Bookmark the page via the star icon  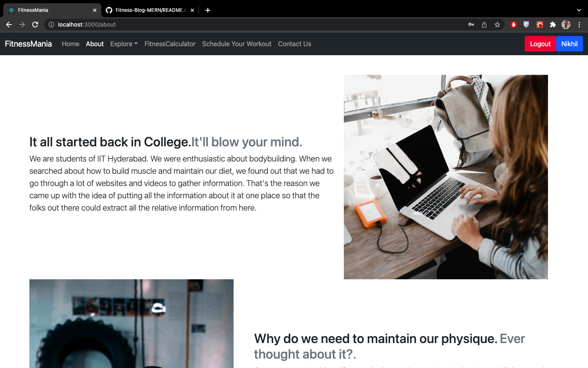coord(497,25)
